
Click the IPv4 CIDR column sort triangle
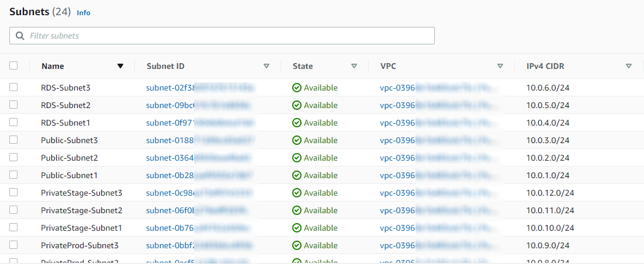[629, 67]
